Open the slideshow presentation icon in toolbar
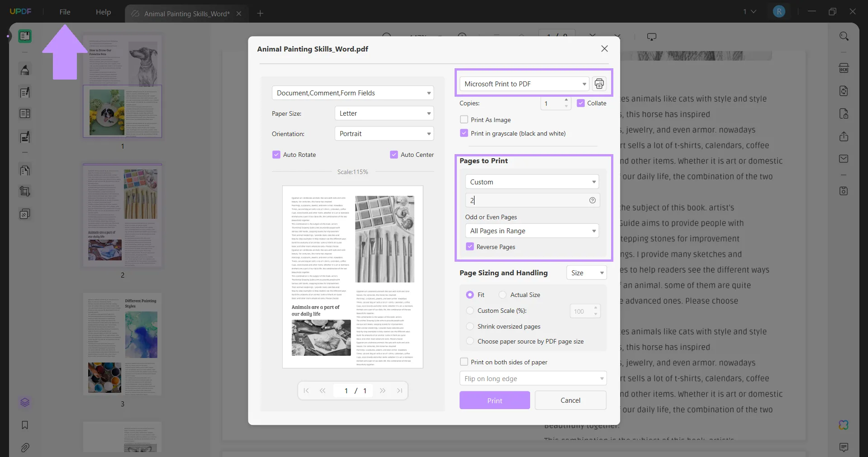This screenshot has height=457, width=868. pyautogui.click(x=652, y=37)
